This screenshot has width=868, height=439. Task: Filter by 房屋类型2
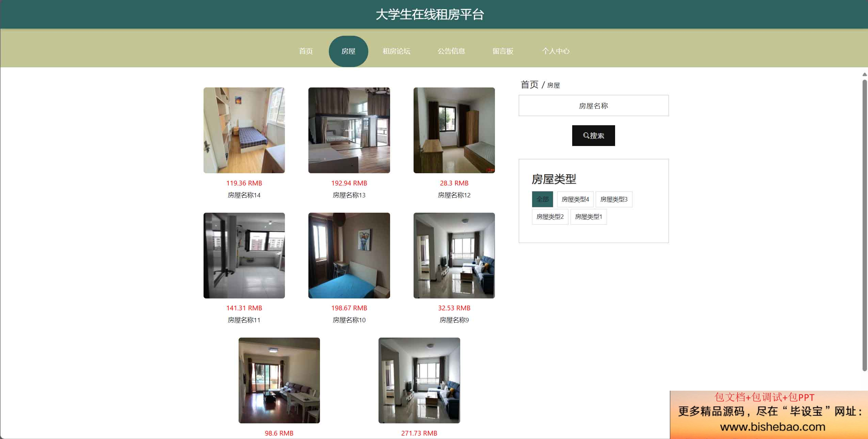550,216
